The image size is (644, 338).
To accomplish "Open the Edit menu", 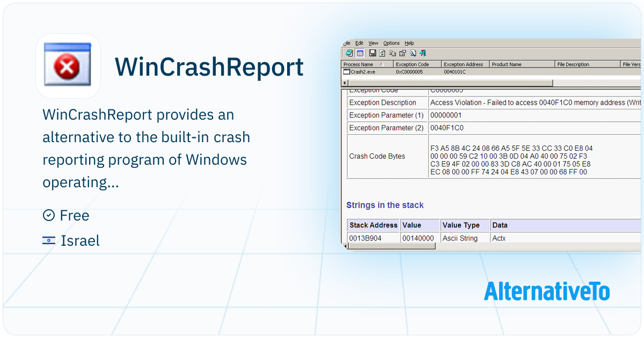I will (360, 43).
